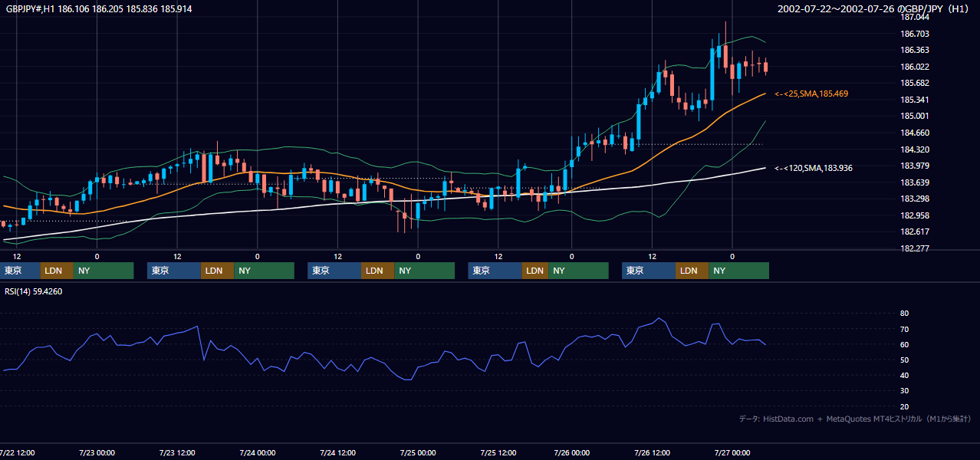
Task: Click the GBPJPY#,H1 price header text
Action: [99, 8]
